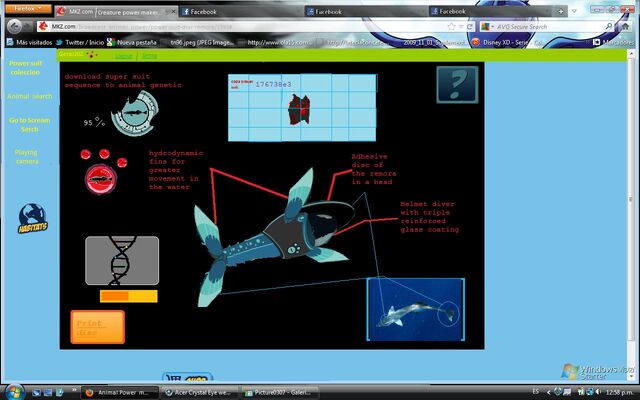Click the red suit piece in grid
The image size is (640, 400).
299,109
